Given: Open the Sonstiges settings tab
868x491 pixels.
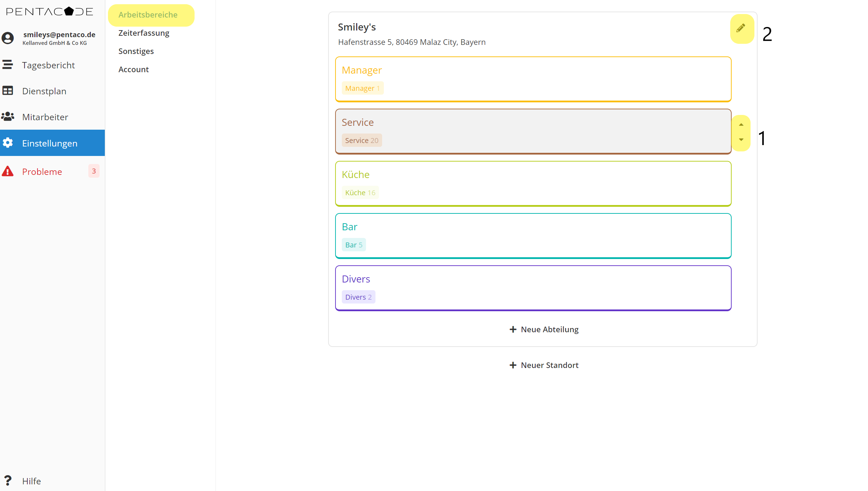Looking at the screenshot, I should [136, 51].
